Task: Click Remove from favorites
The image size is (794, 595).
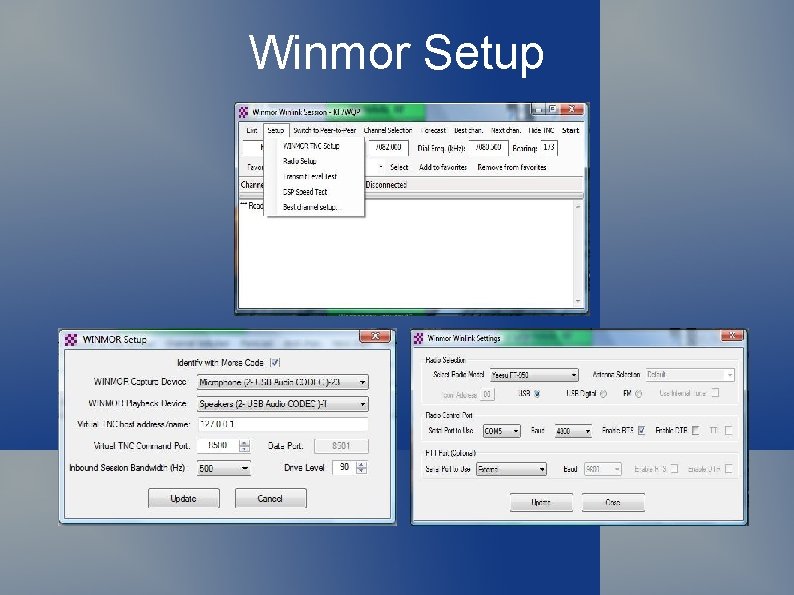Action: pyautogui.click(x=511, y=167)
